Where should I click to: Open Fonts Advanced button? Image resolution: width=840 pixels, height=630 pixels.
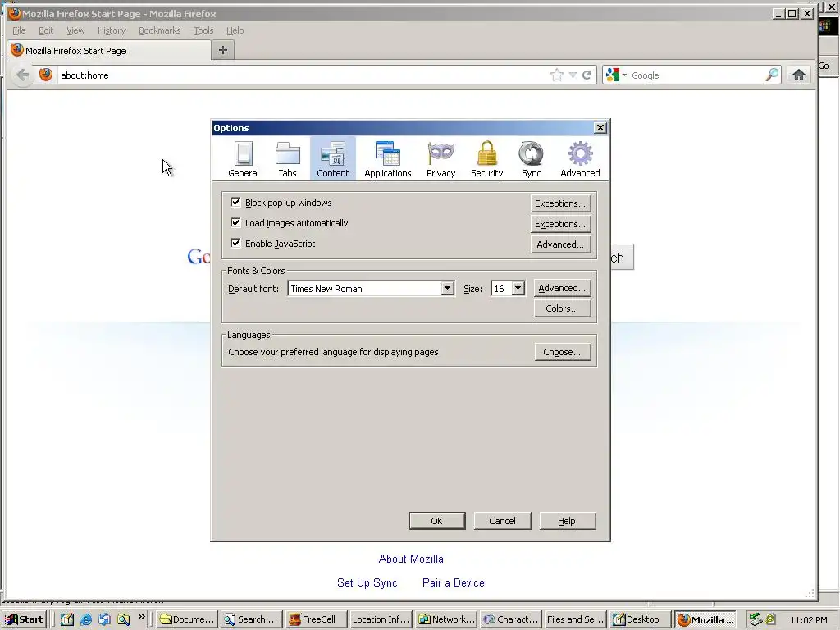point(562,288)
